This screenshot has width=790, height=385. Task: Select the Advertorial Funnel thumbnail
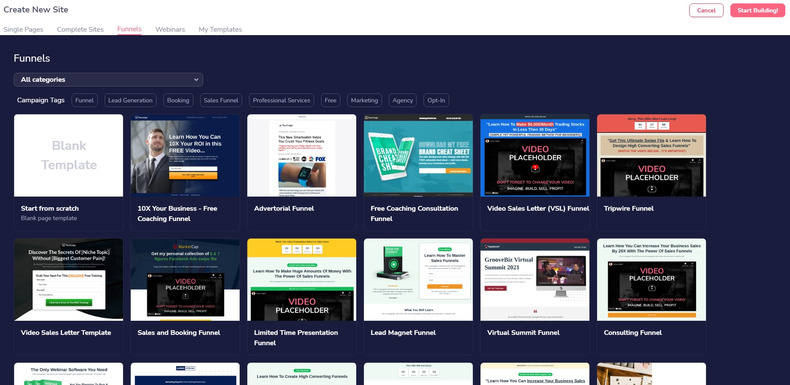tap(302, 155)
